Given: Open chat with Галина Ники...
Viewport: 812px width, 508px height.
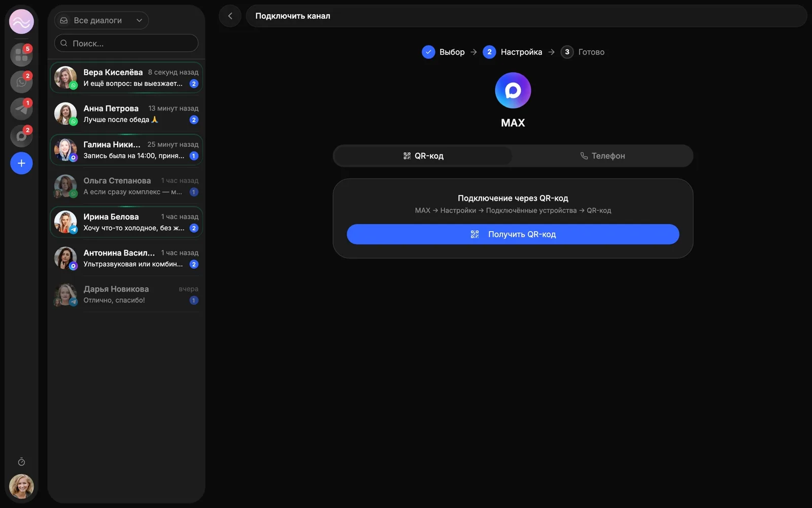Looking at the screenshot, I should click(126, 150).
